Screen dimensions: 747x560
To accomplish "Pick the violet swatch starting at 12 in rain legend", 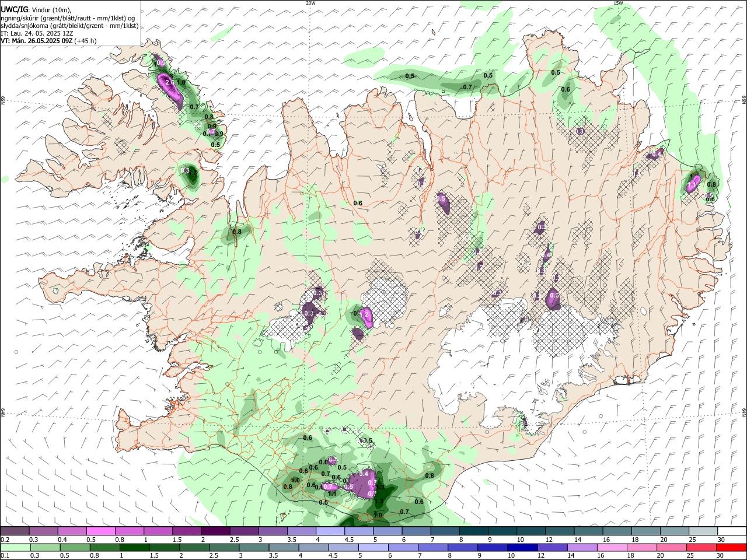I will coord(552,547).
